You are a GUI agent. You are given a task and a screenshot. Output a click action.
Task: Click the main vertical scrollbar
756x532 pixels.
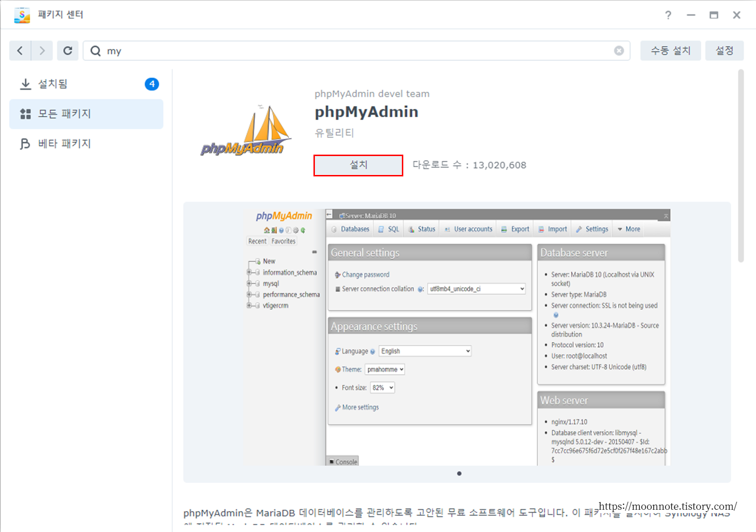coord(741,166)
